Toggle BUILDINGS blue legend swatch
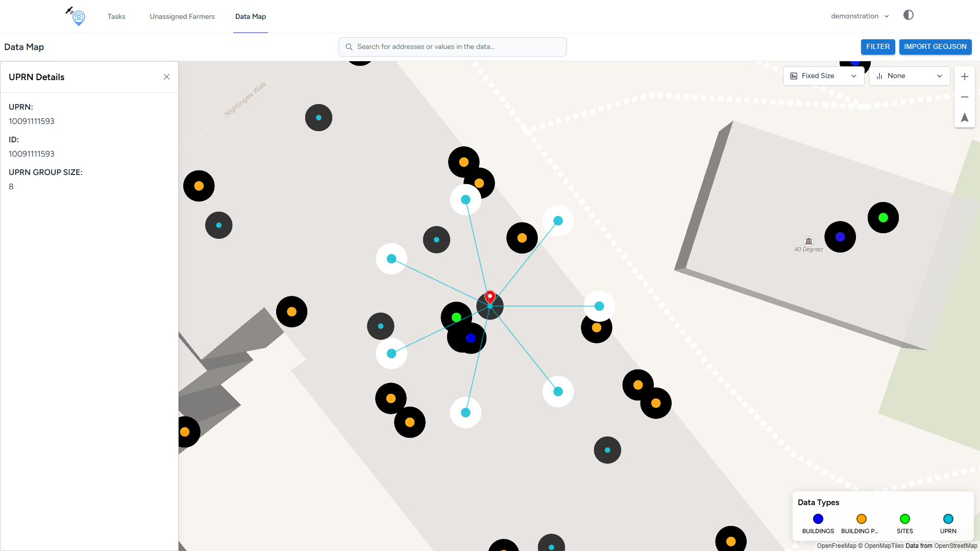The height and width of the screenshot is (551, 980). (818, 519)
